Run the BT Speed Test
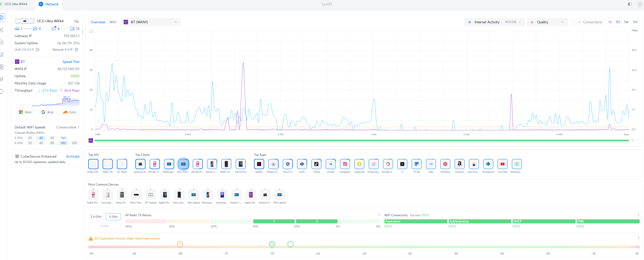This screenshot has height=260, width=644. 71,62
